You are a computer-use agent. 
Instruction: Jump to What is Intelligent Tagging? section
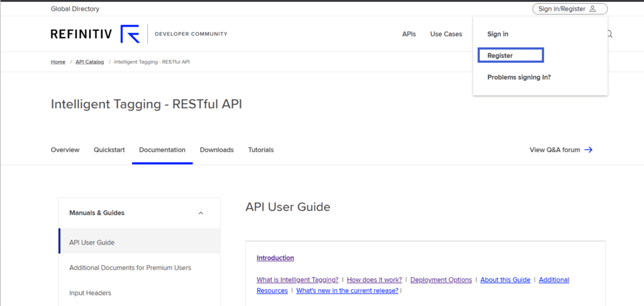coord(297,280)
